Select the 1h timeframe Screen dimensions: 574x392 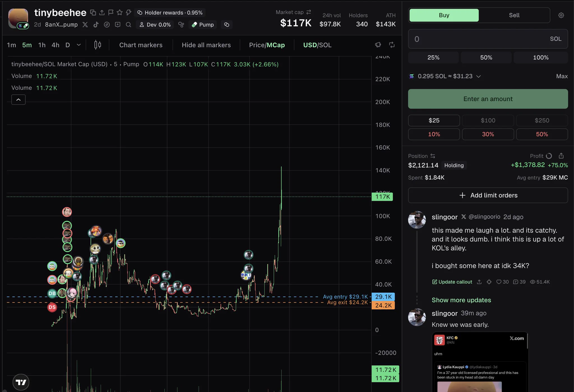[42, 45]
